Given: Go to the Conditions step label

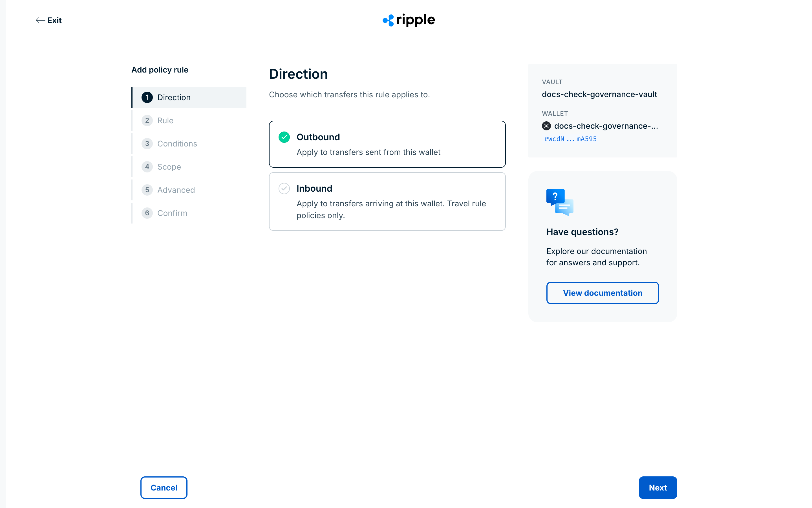Looking at the screenshot, I should tap(177, 144).
